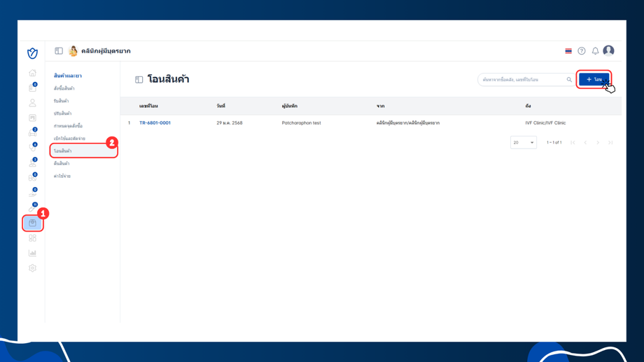Viewport: 644px width, 362px height.
Task: Go to the previous page arrow
Action: (x=585, y=143)
